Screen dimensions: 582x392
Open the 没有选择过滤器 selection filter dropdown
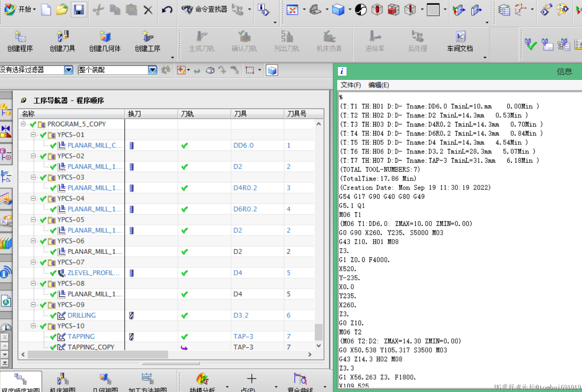pos(68,70)
